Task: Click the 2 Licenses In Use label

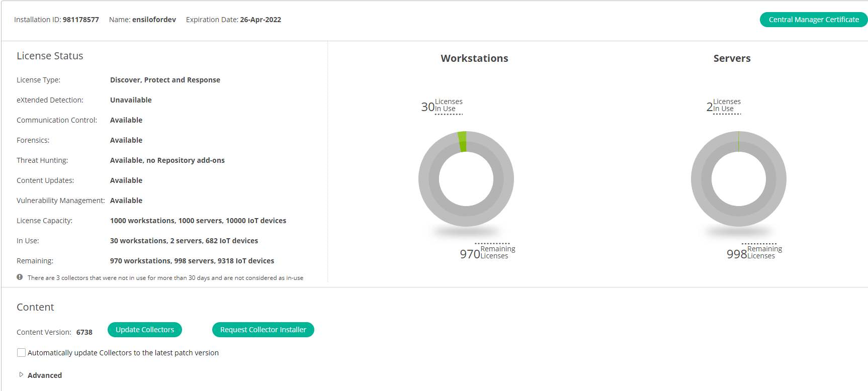Action: (x=723, y=106)
